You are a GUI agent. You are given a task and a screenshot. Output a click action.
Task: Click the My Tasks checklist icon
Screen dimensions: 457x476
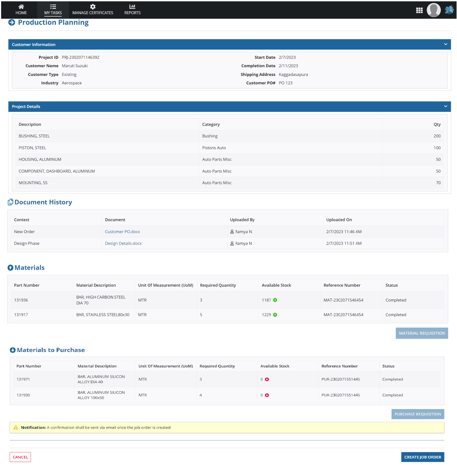53,7
